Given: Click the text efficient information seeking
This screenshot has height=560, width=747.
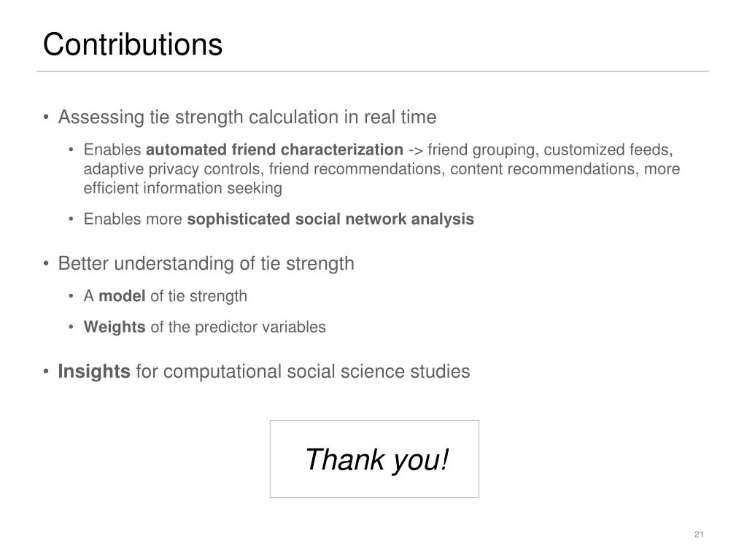Looking at the screenshot, I should coord(183,188).
